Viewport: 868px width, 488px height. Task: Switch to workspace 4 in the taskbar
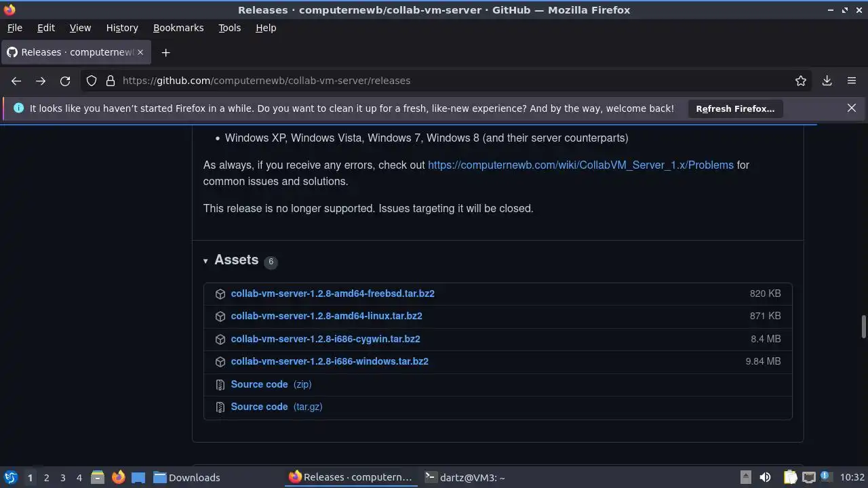pyautogui.click(x=79, y=478)
